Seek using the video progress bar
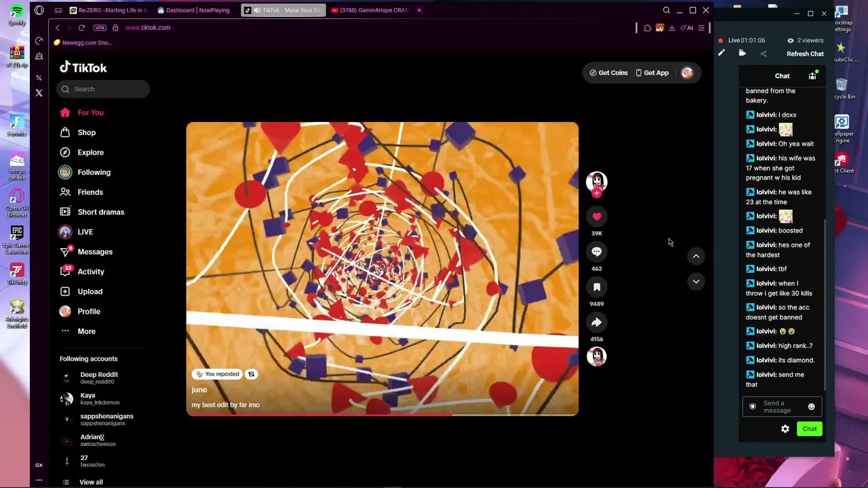Viewport: 868px width, 488px height. [x=382, y=415]
